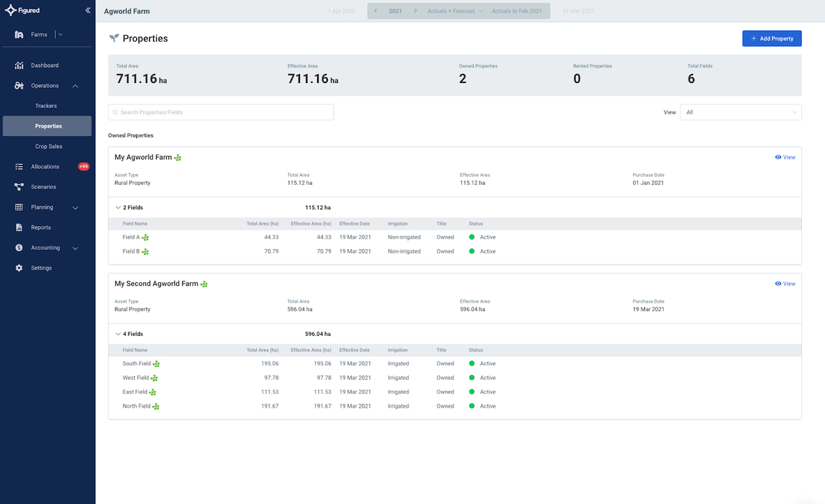Click the Agworld icon next to Field A

pyautogui.click(x=145, y=238)
